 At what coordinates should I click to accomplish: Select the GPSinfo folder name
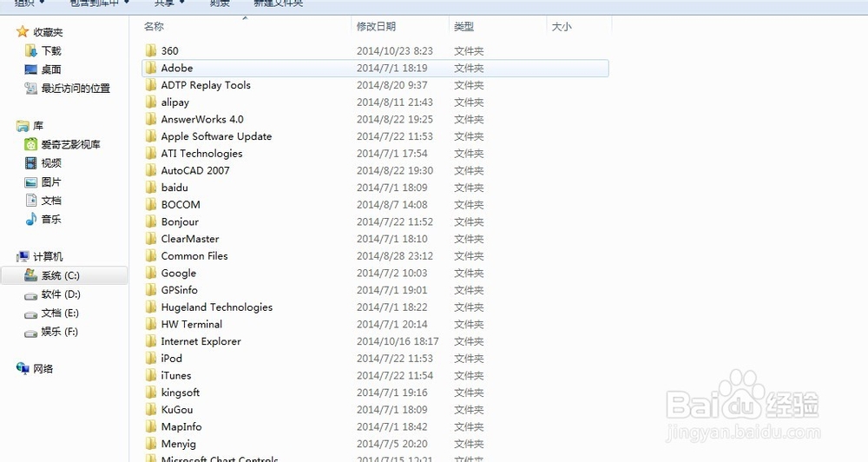coord(180,290)
